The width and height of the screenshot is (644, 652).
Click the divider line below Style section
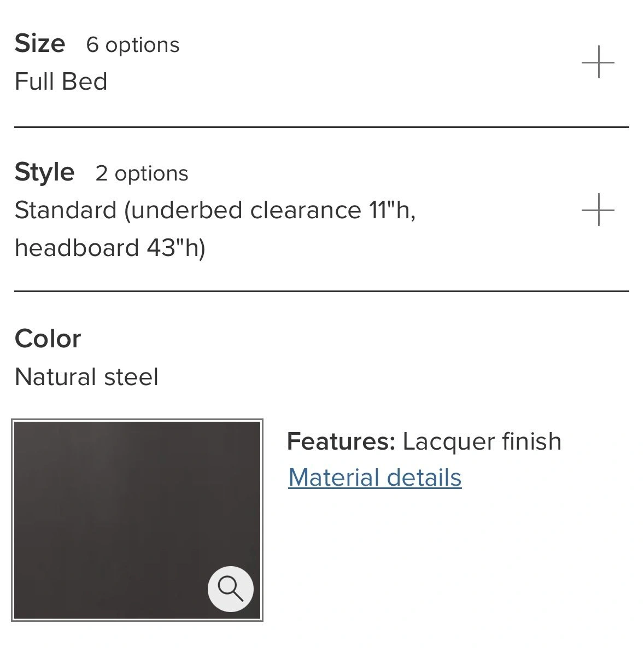pyautogui.click(x=321, y=291)
